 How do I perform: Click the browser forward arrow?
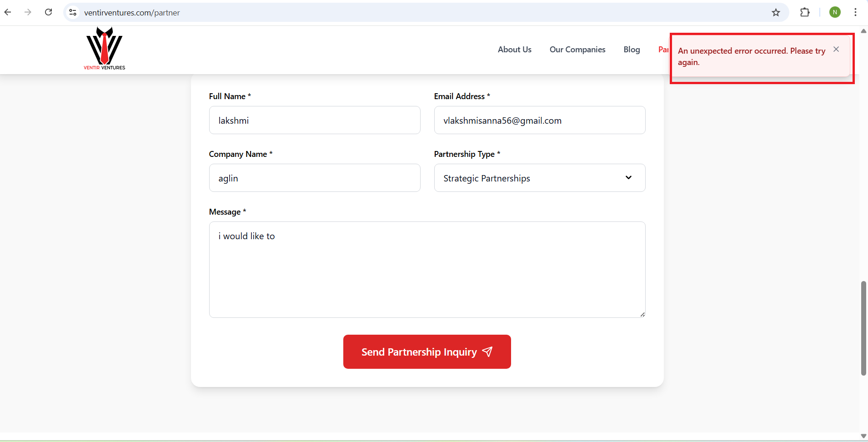[x=28, y=12]
